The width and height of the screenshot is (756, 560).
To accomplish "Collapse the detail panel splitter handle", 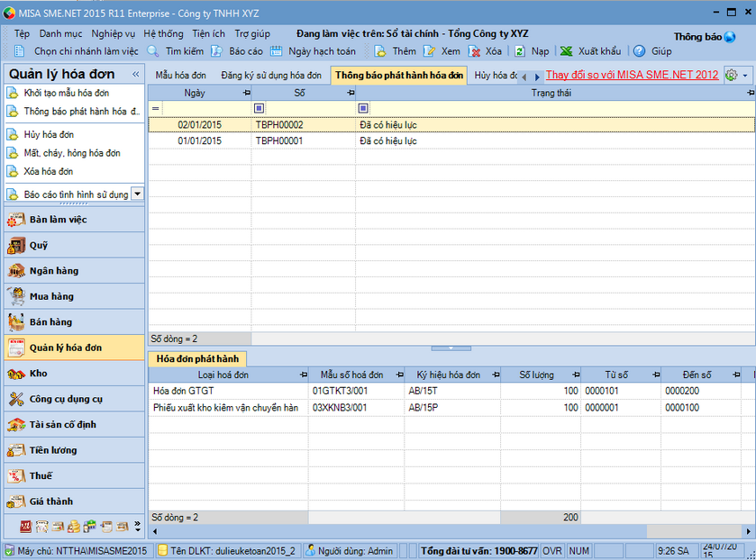I will pos(451,348).
